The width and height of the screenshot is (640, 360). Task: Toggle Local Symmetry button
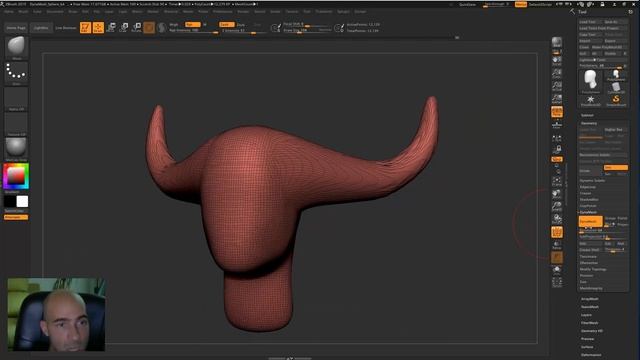(557, 139)
